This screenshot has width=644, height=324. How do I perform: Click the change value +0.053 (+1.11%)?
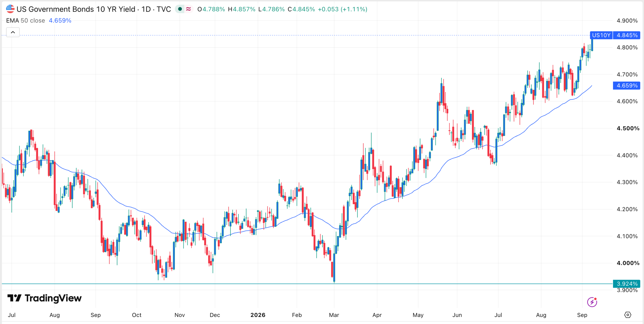tap(342, 9)
